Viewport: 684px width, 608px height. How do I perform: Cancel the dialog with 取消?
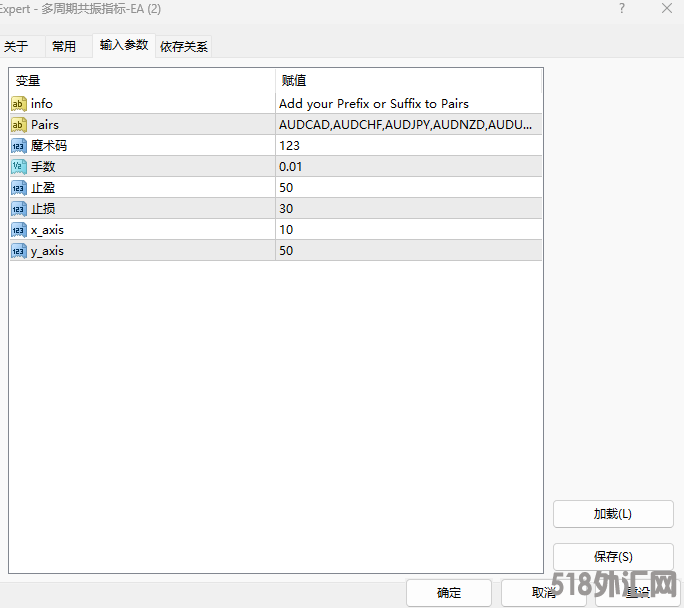coord(543,593)
